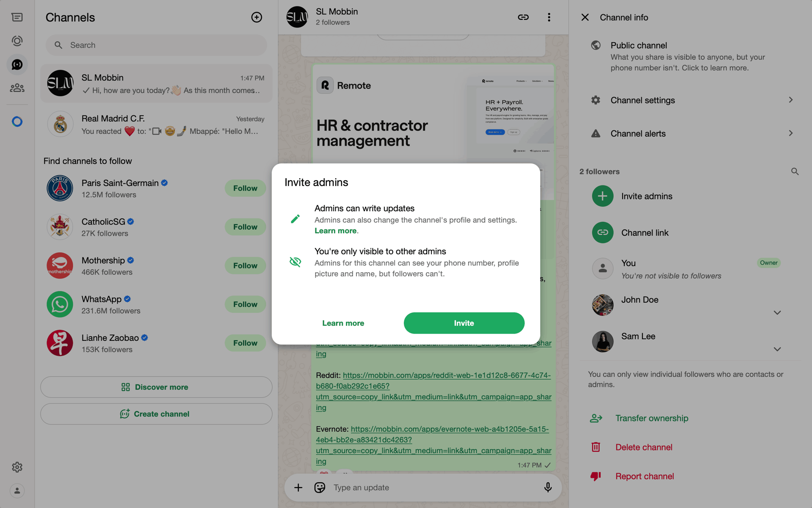Click the attach plus icon in composer
Image resolution: width=812 pixels, height=508 pixels.
[298, 488]
